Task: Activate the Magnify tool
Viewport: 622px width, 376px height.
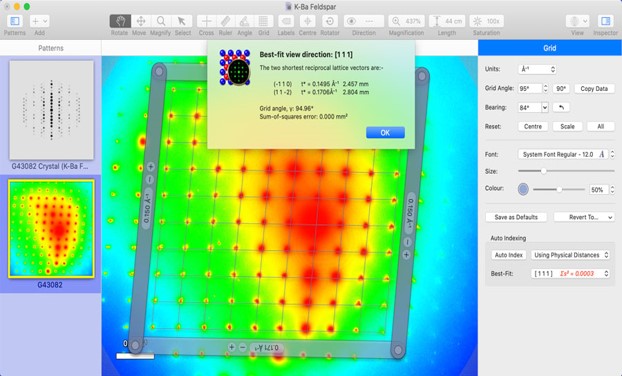Action: [161, 21]
